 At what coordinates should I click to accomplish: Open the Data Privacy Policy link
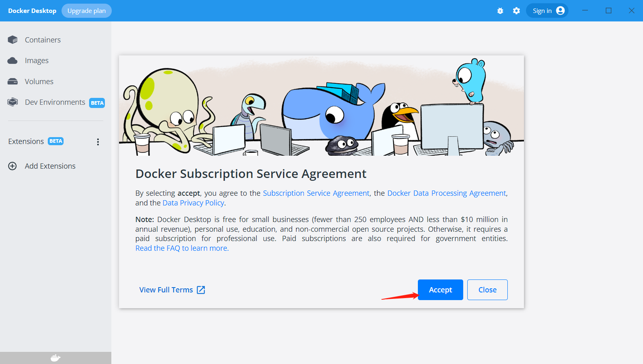click(193, 203)
